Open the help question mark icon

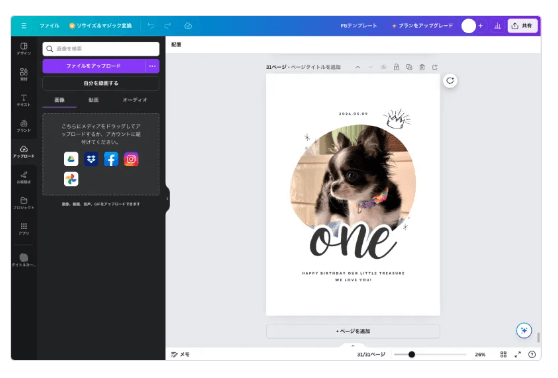[x=532, y=355]
